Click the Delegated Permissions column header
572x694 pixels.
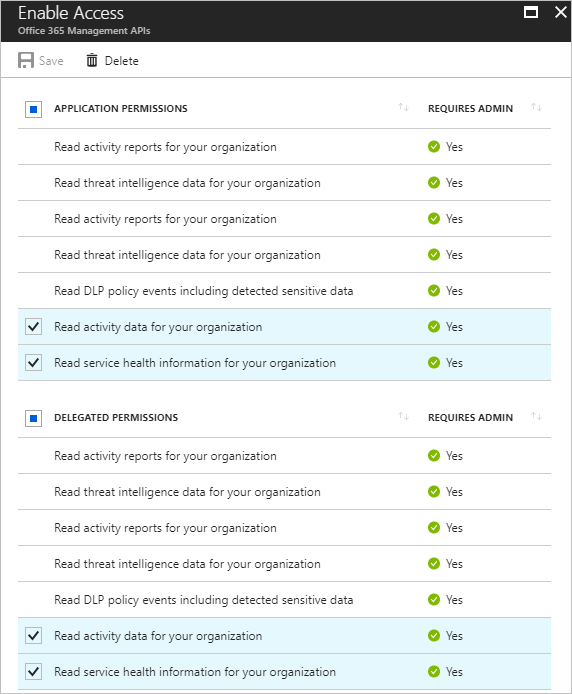(x=116, y=417)
